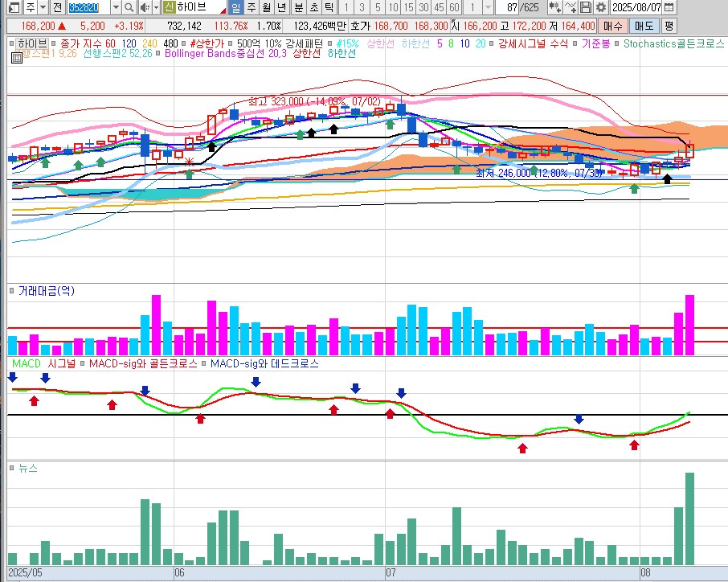Select the 15 interval button

point(408,7)
